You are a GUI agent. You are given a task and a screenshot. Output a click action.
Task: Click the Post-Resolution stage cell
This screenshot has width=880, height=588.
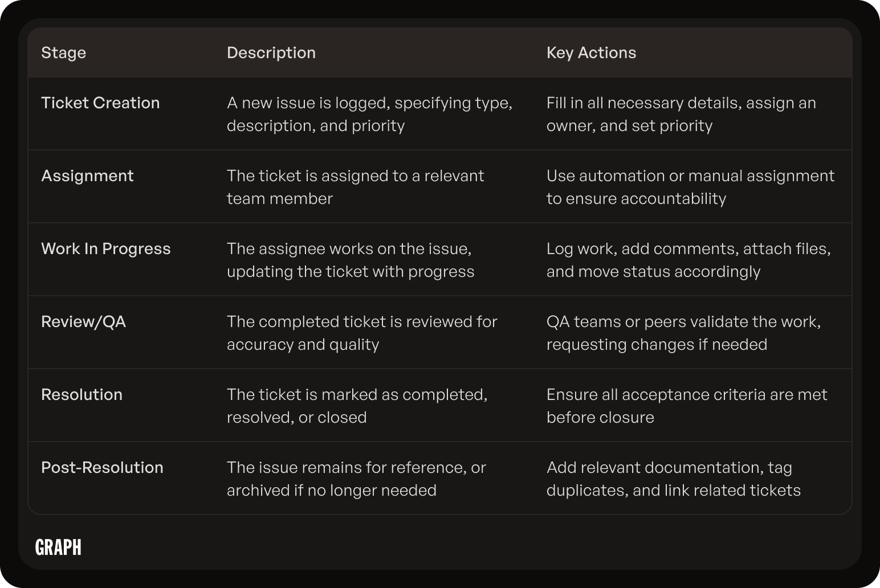tap(102, 467)
